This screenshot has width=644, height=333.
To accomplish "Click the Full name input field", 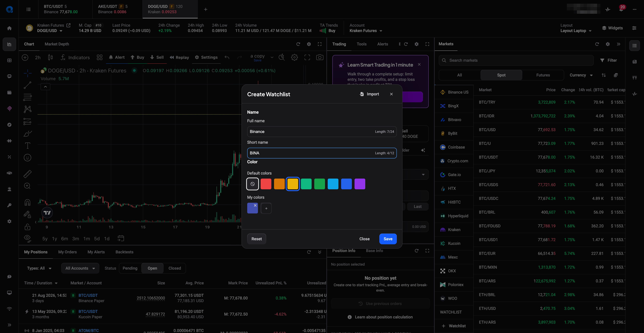I will point(322,131).
